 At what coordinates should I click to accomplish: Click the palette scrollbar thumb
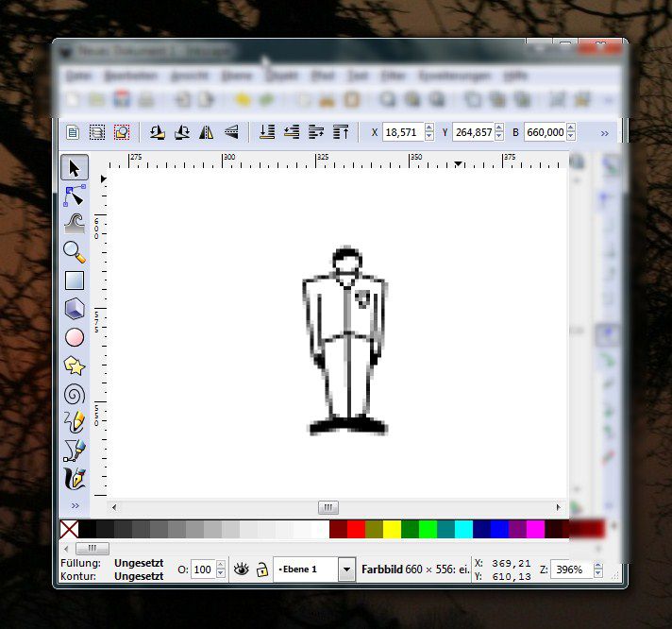point(92,549)
